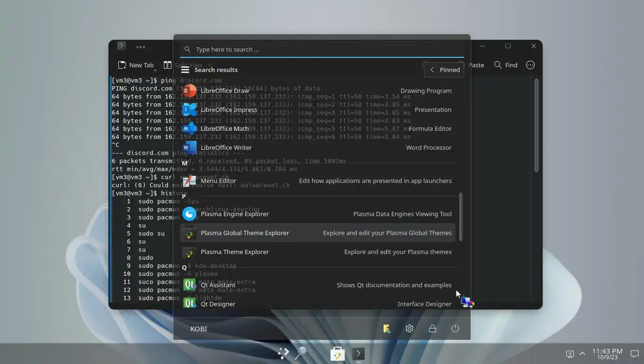644x364 pixels.
Task: Select the Word Processor description text
Action: (x=429, y=147)
